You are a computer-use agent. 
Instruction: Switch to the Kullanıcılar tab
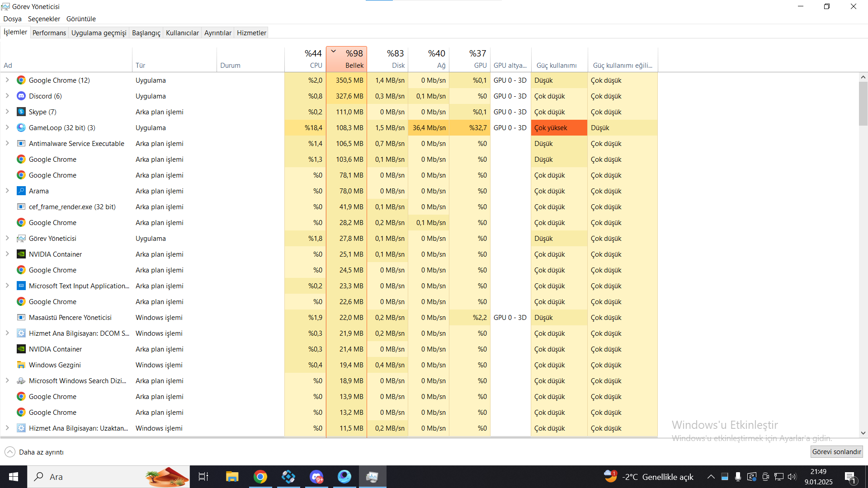[x=182, y=33]
